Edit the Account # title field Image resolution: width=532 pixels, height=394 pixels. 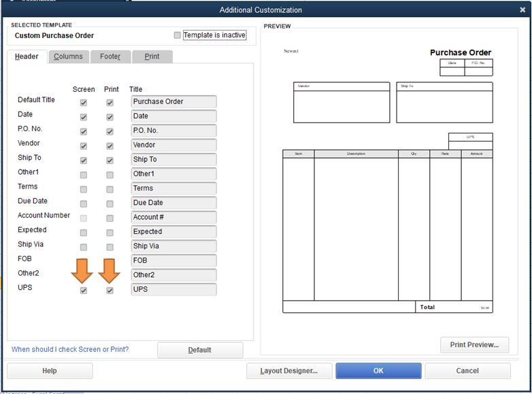pyautogui.click(x=173, y=217)
